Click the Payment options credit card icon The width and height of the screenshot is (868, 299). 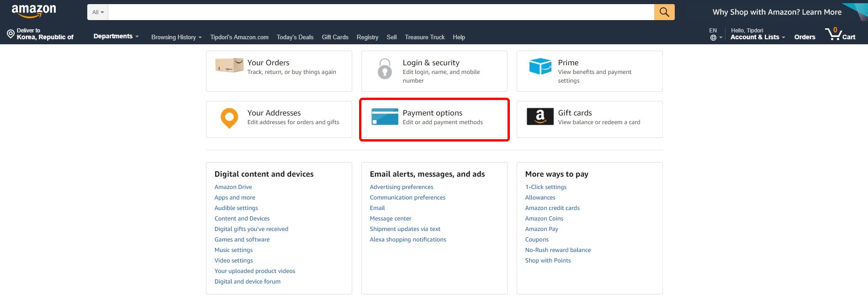click(x=385, y=117)
